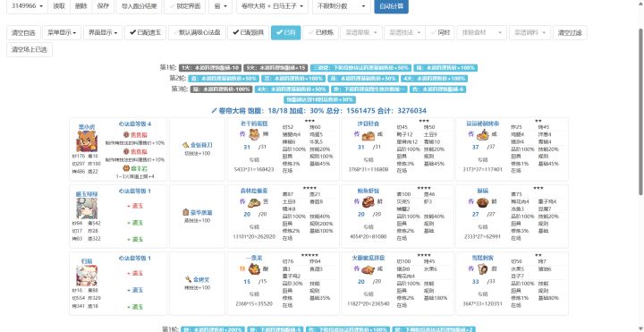Viewport: 644px width, 332px height.
Task: Add red 遗玉 for the white-haired chef
Action: tap(135, 273)
